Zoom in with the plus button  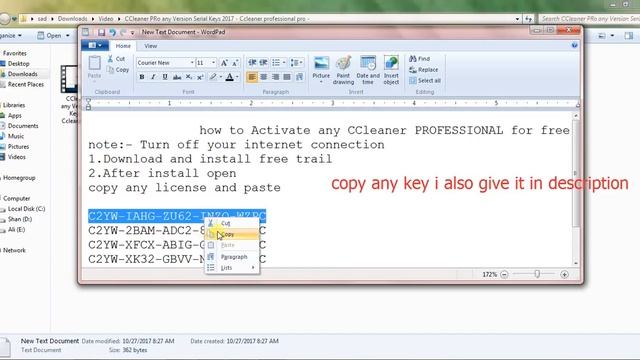click(564, 275)
